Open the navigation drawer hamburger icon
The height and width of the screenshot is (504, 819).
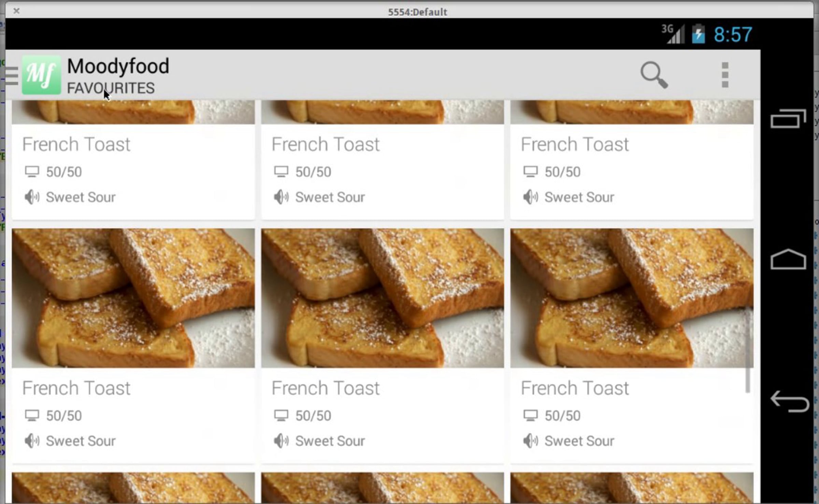coord(12,75)
